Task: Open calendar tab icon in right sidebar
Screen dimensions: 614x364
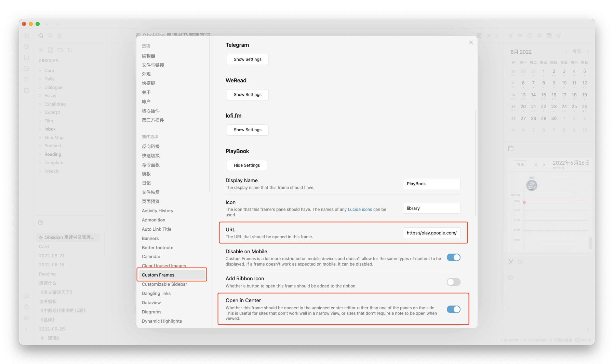Action: [549, 36]
